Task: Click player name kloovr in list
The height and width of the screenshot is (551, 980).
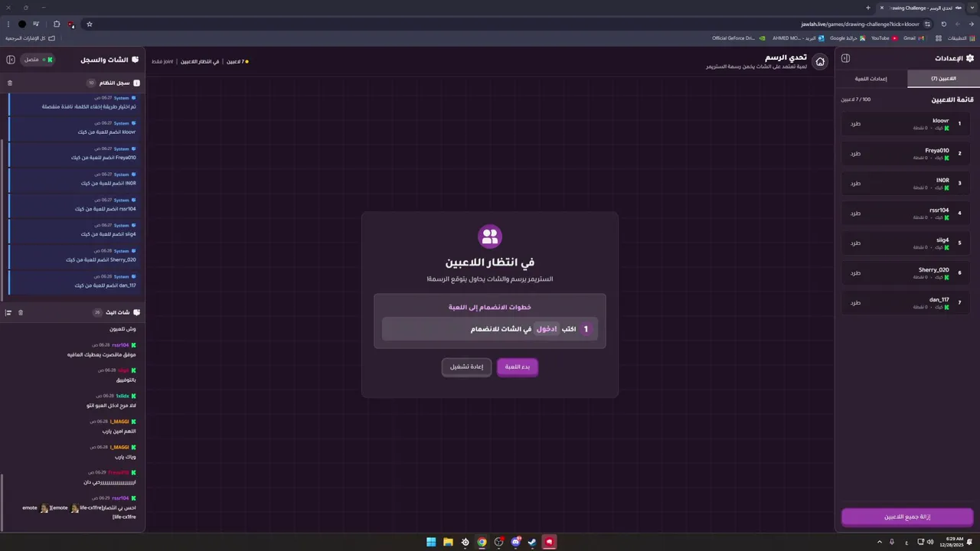Action: coord(941,120)
